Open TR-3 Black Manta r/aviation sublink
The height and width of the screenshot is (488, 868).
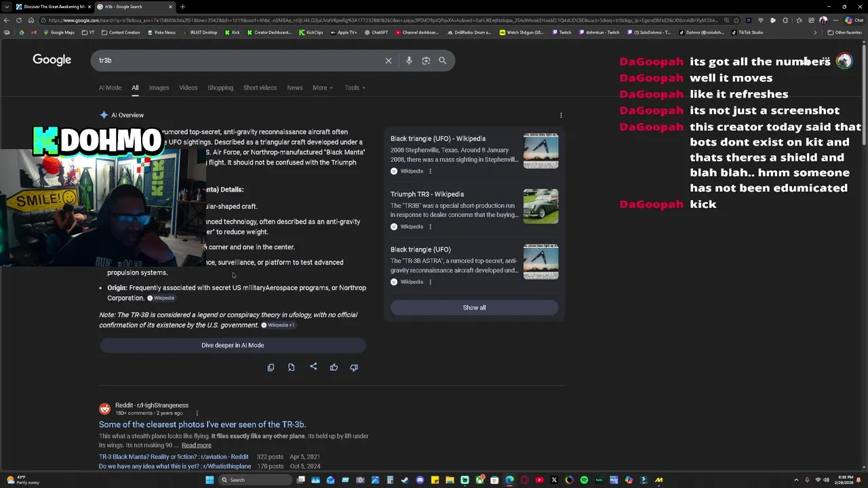(174, 457)
